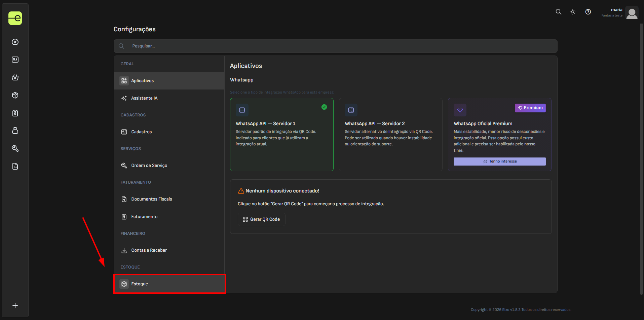Click the Gerar QR Code button
Viewport: 644px width, 320px height.
click(262, 219)
